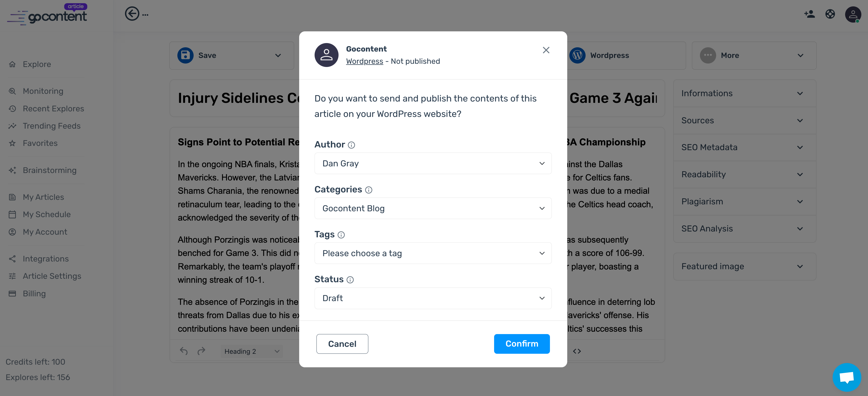
Task: Cancel the publish dialog
Action: 342,344
